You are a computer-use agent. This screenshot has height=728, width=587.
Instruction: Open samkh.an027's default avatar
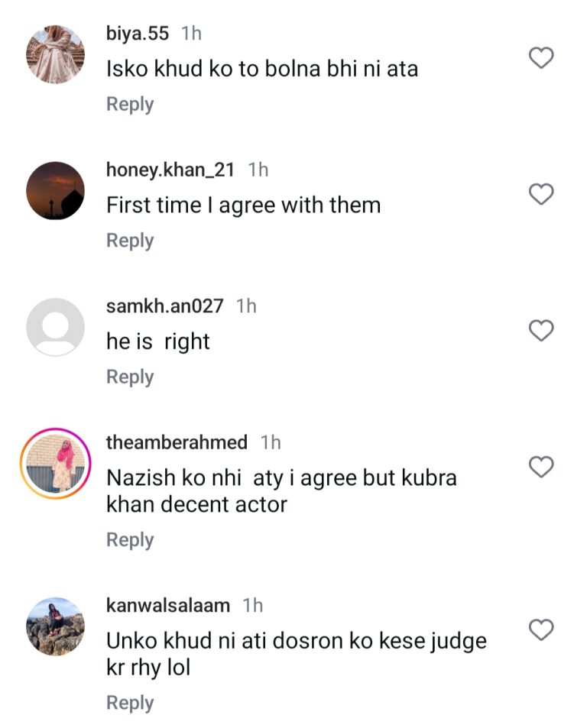pos(55,327)
